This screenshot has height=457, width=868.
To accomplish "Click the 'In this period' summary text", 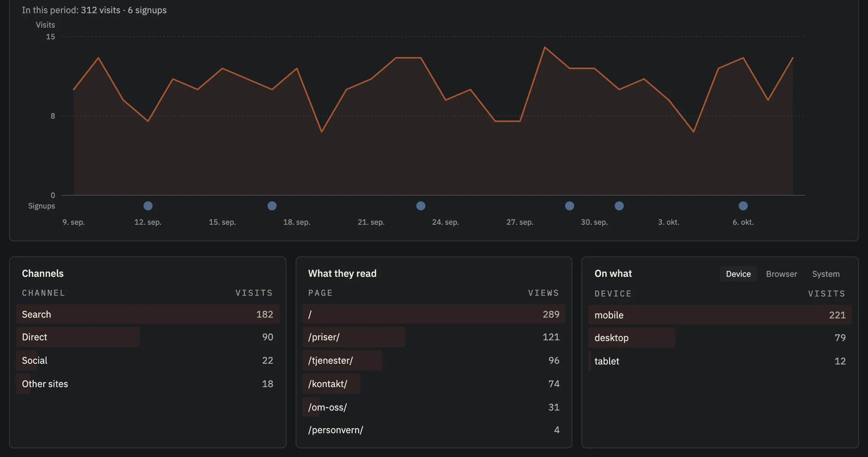I will 94,10.
